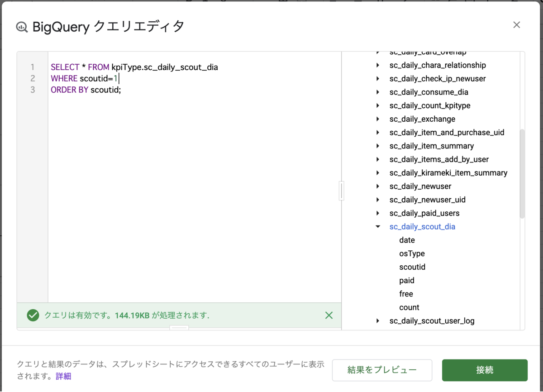Select sc_daily_item_summary table name
Screen dimensions: 543x392
pyautogui.click(x=432, y=146)
